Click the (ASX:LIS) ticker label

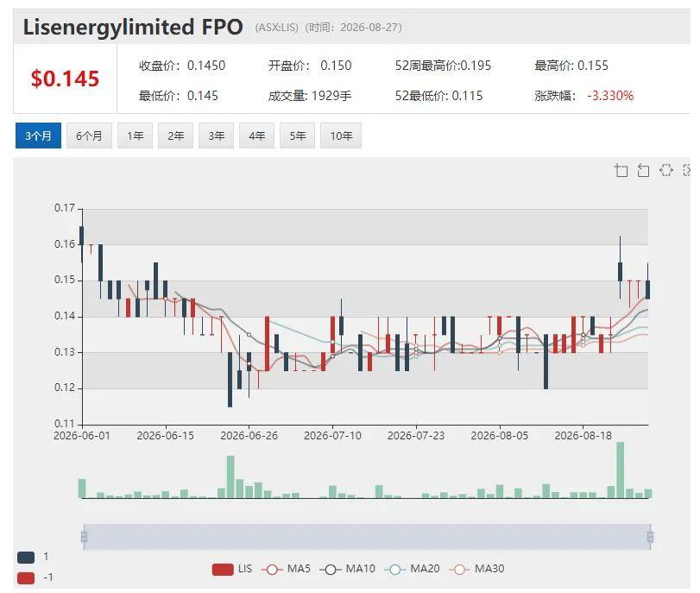[x=277, y=28]
